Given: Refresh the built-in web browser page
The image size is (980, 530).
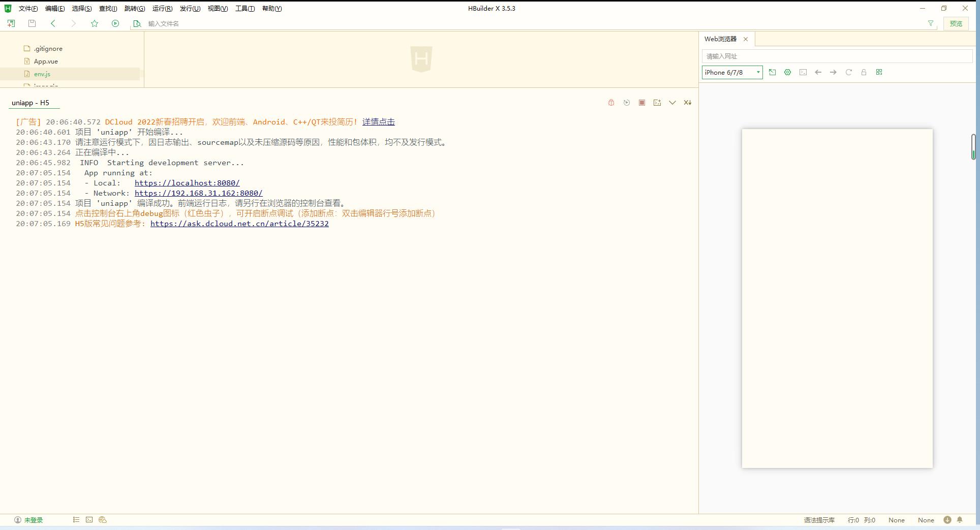Looking at the screenshot, I should tap(848, 72).
